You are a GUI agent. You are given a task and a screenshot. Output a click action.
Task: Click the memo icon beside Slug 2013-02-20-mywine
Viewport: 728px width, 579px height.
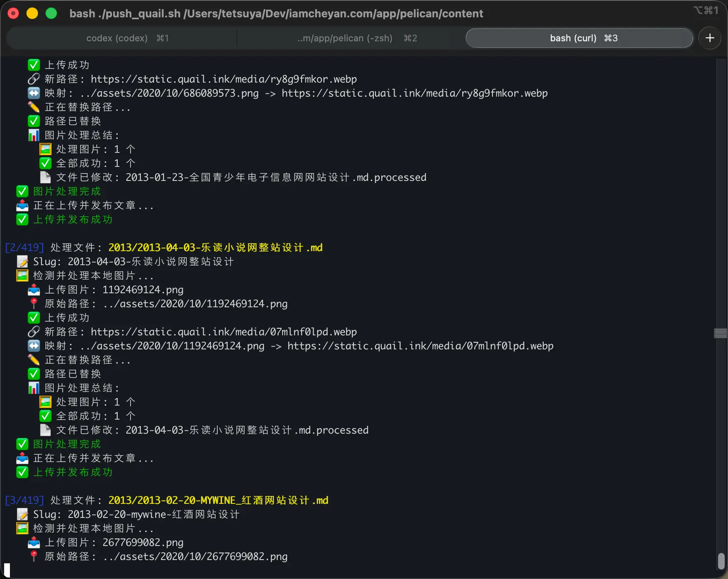coord(22,514)
